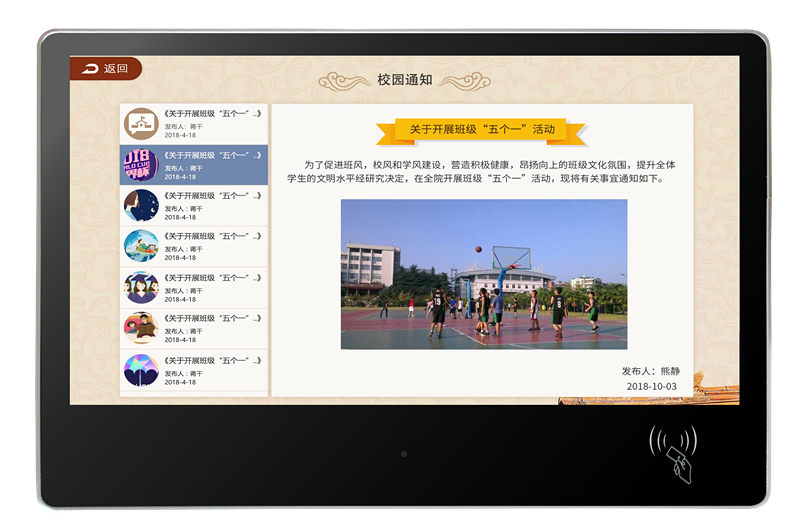The height and width of the screenshot is (526, 800).
Task: Click the night-sky girl avatar icon
Action: click(x=141, y=206)
